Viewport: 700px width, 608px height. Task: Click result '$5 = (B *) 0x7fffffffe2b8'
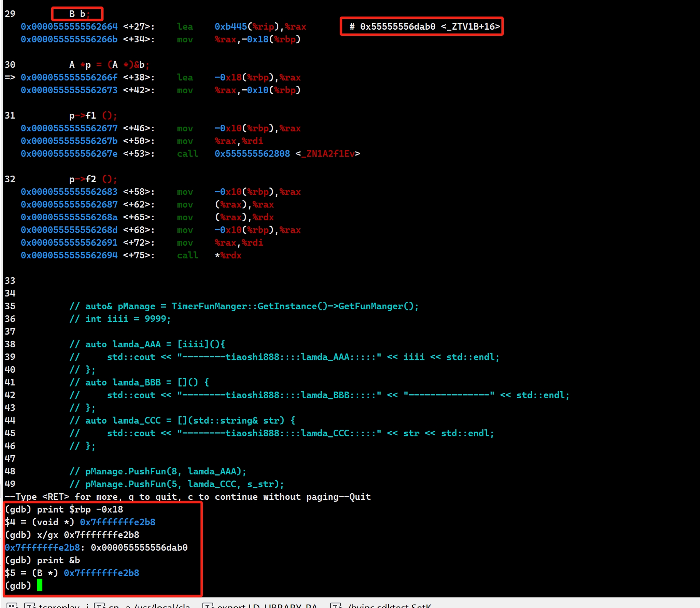click(72, 573)
